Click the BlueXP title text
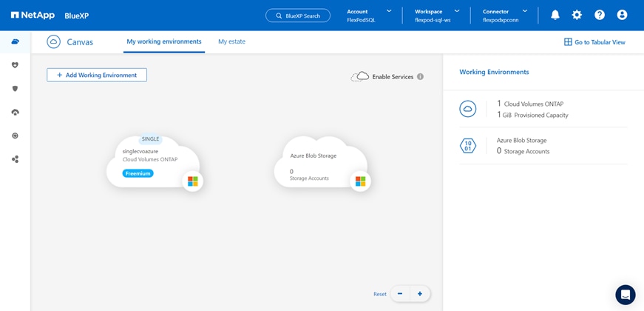This screenshot has height=311, width=644. click(x=77, y=16)
